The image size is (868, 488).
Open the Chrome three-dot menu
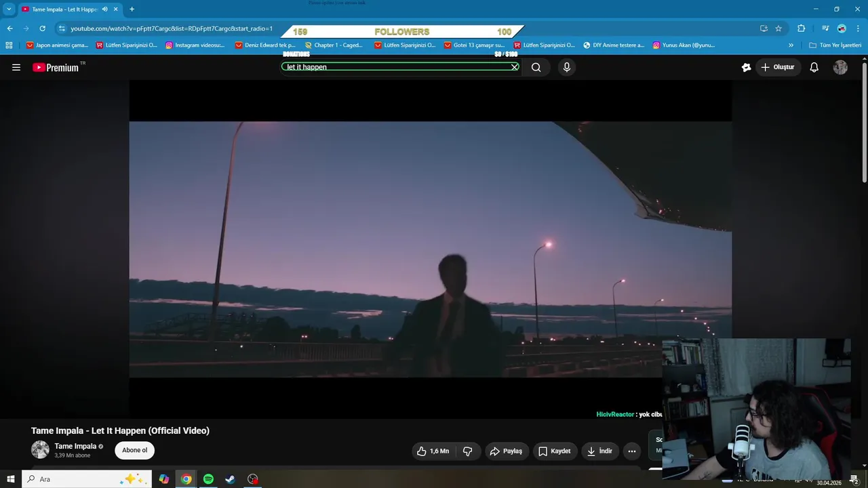click(x=858, y=28)
